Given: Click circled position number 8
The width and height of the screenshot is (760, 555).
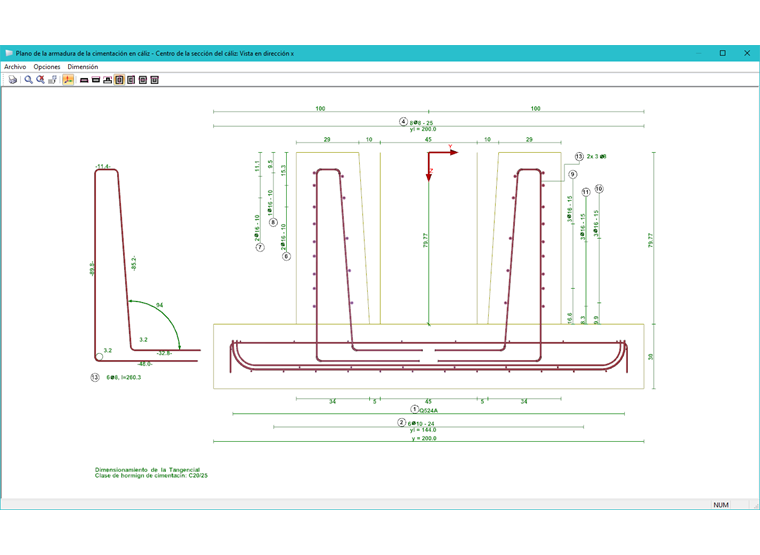Looking at the screenshot, I should pos(273,222).
